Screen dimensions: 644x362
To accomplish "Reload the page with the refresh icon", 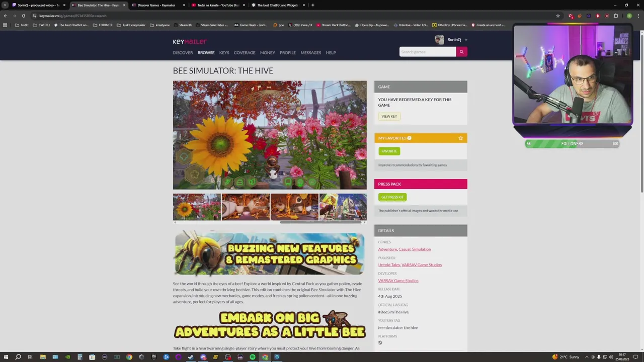I will (x=23, y=16).
